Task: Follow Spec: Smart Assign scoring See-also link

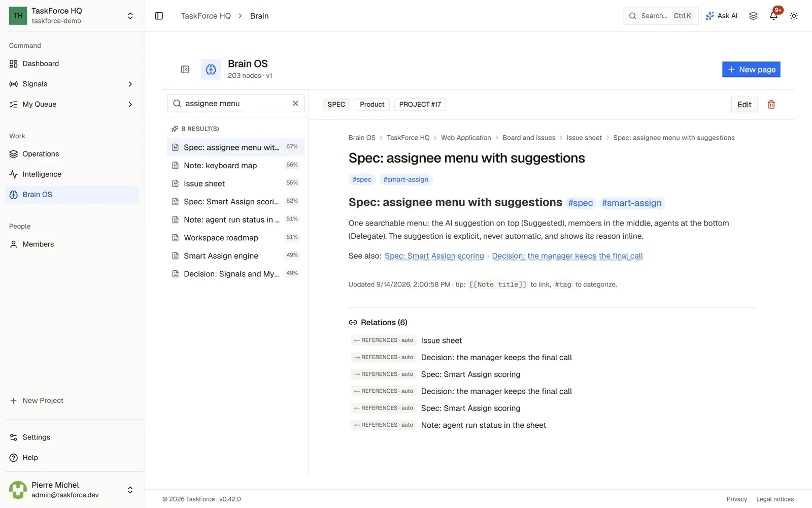Action: tap(434, 256)
